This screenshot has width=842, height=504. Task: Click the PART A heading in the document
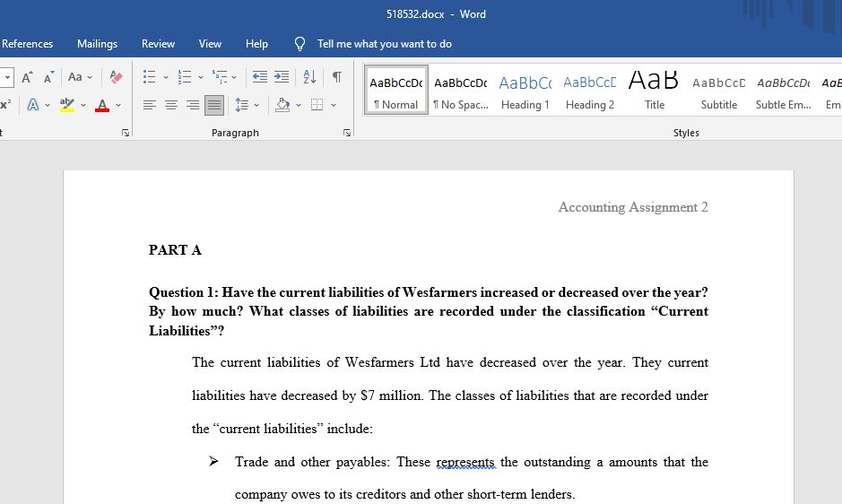tap(175, 250)
